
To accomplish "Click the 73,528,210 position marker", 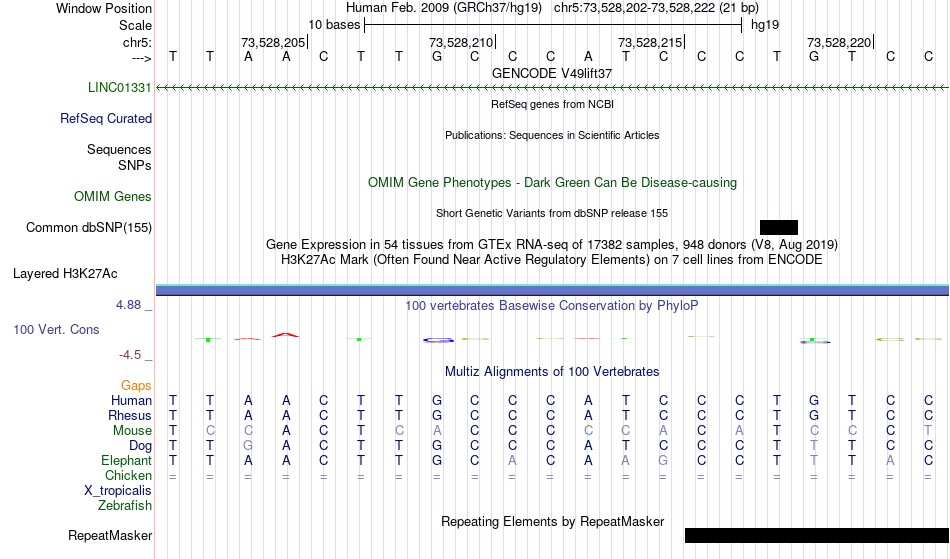I will [462, 42].
